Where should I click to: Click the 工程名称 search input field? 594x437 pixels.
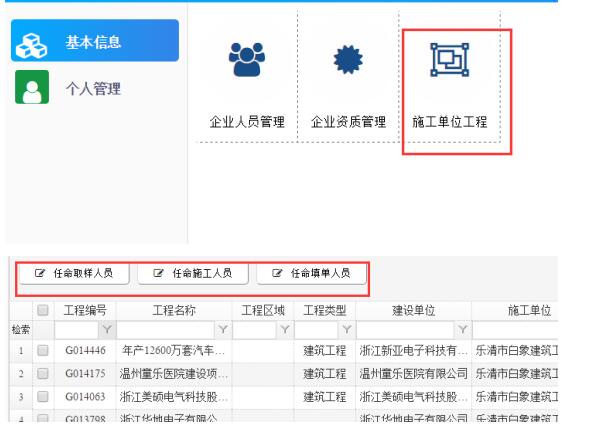(x=166, y=329)
